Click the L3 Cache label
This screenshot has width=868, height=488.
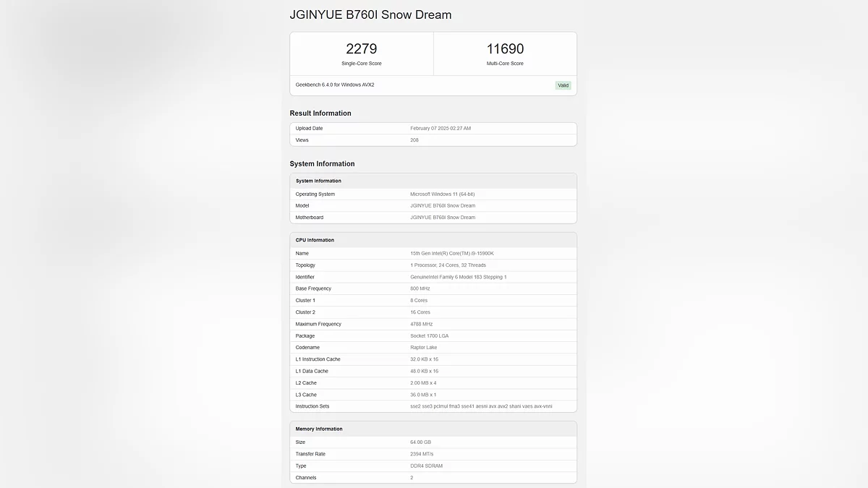[x=306, y=395]
